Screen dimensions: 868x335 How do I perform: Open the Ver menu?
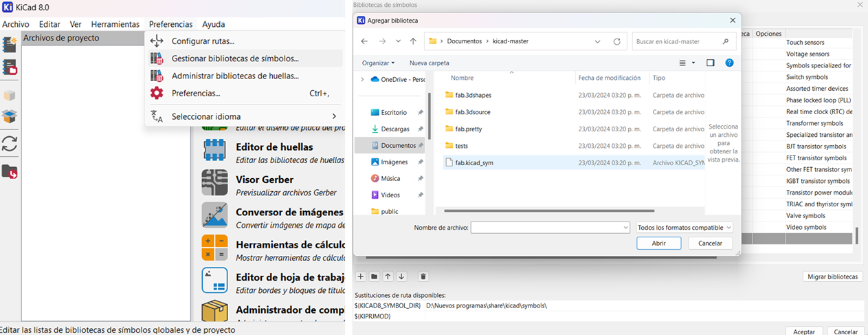(x=76, y=24)
